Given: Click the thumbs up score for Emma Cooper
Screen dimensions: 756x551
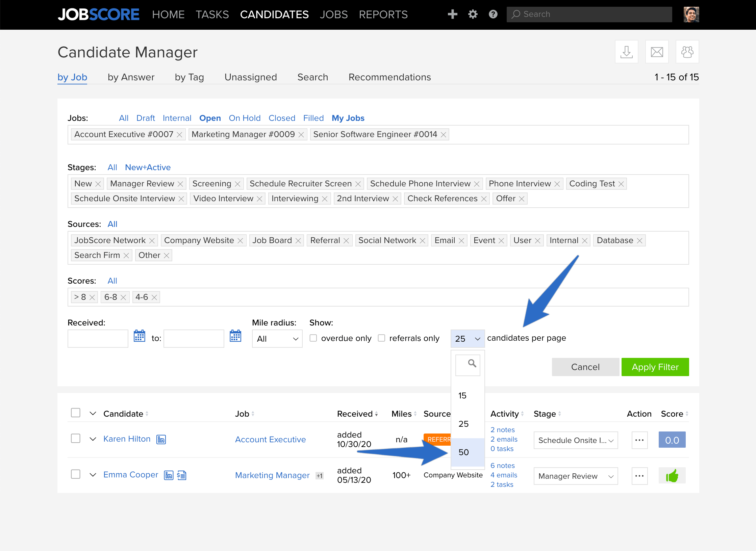Looking at the screenshot, I should click(672, 476).
